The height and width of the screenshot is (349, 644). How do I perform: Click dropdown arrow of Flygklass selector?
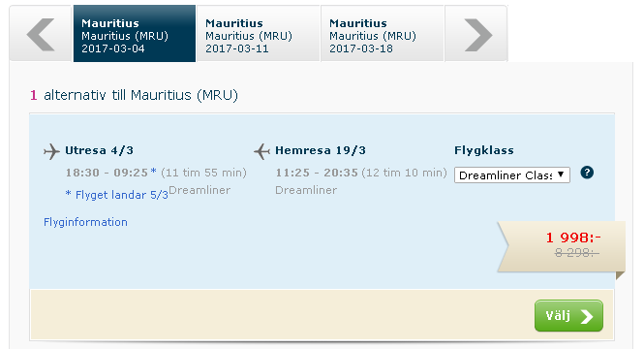point(561,174)
